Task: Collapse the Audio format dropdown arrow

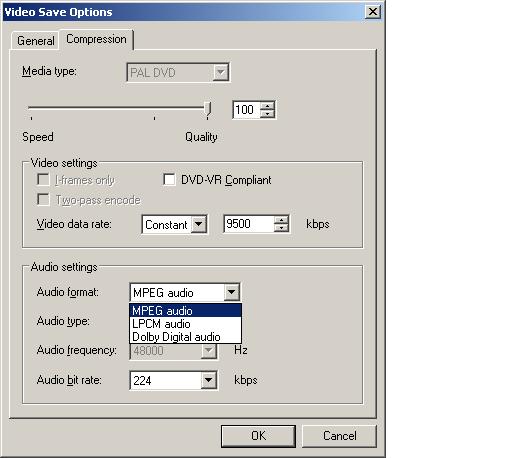Action: pos(231,292)
